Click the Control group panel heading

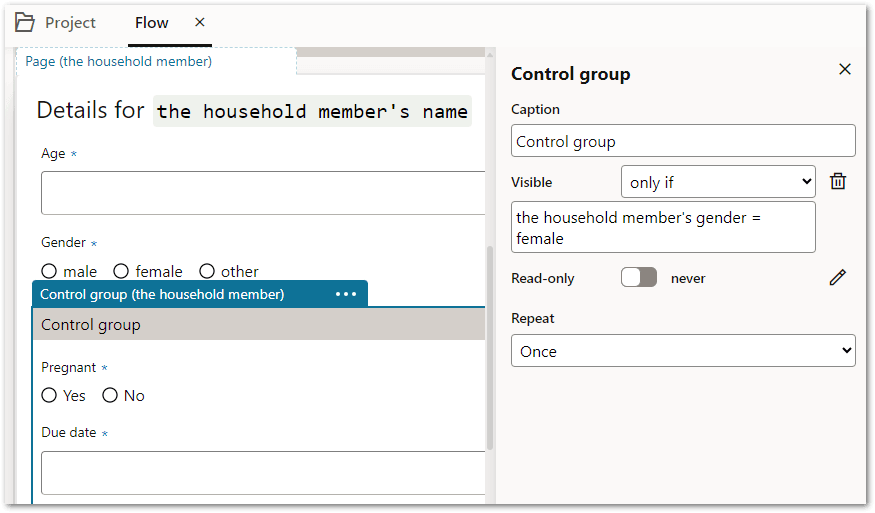pyautogui.click(x=571, y=74)
